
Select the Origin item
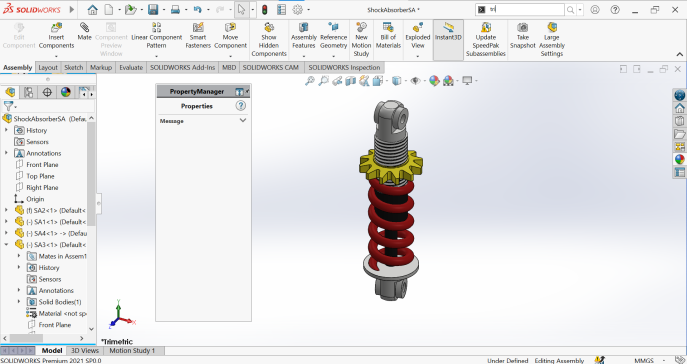click(x=35, y=199)
